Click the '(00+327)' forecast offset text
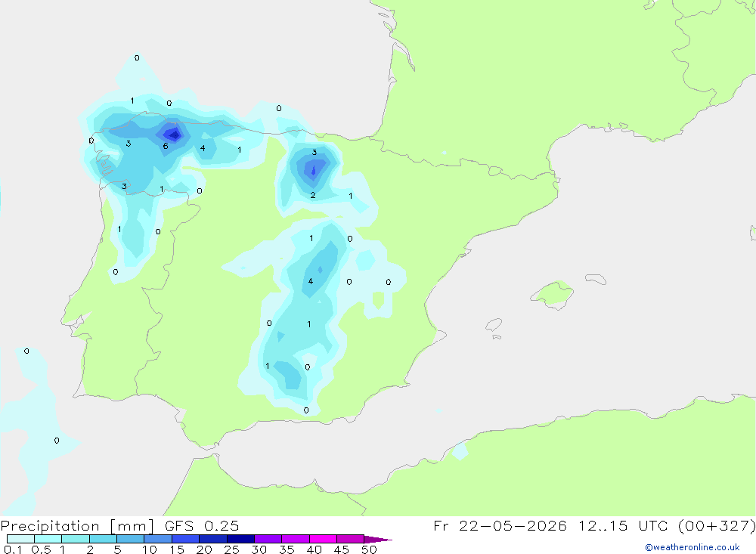This screenshot has height=554, width=756. click(717, 526)
